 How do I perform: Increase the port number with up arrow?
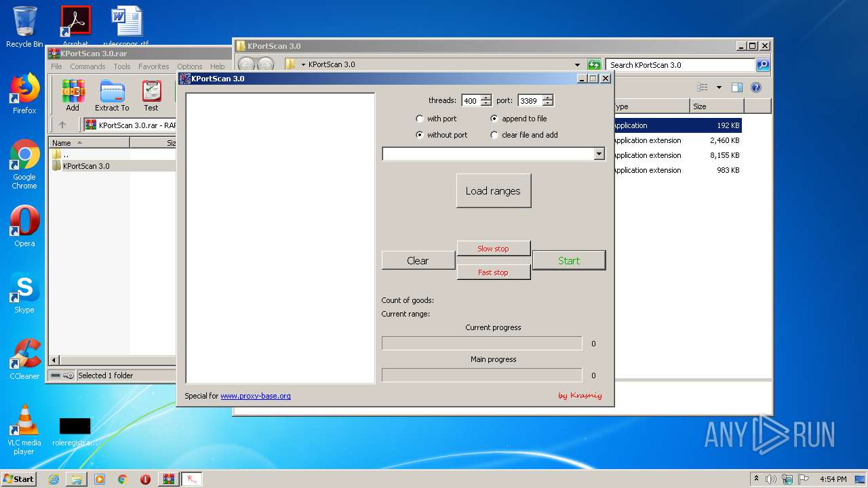[548, 98]
